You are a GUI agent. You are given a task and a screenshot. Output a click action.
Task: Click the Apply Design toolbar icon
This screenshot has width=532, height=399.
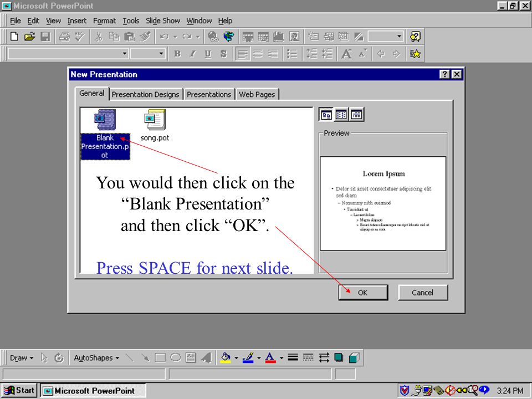344,37
